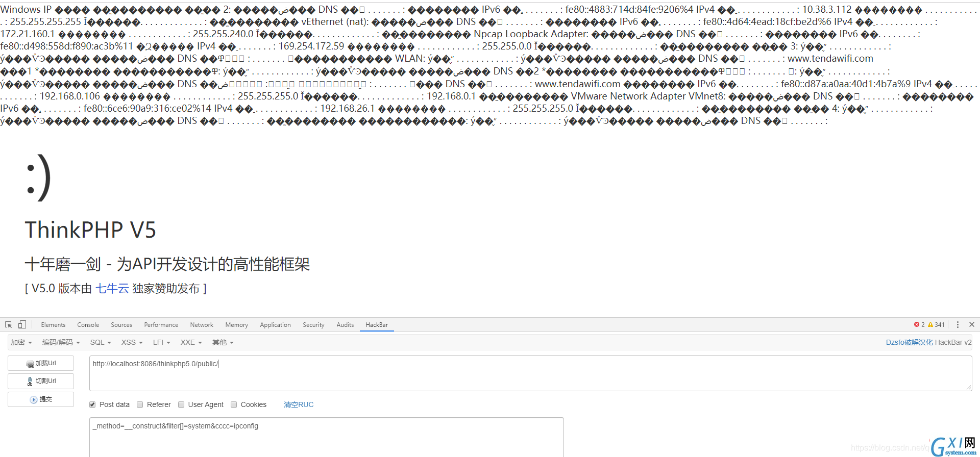Enable the User Agent checkbox
Image resolution: width=980 pixels, height=457 pixels.
click(181, 404)
